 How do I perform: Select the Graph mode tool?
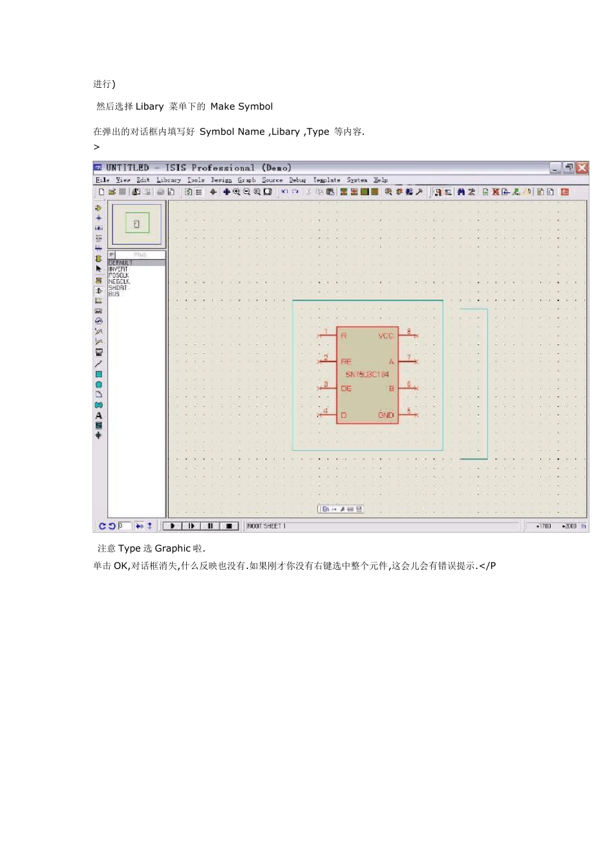click(x=98, y=301)
